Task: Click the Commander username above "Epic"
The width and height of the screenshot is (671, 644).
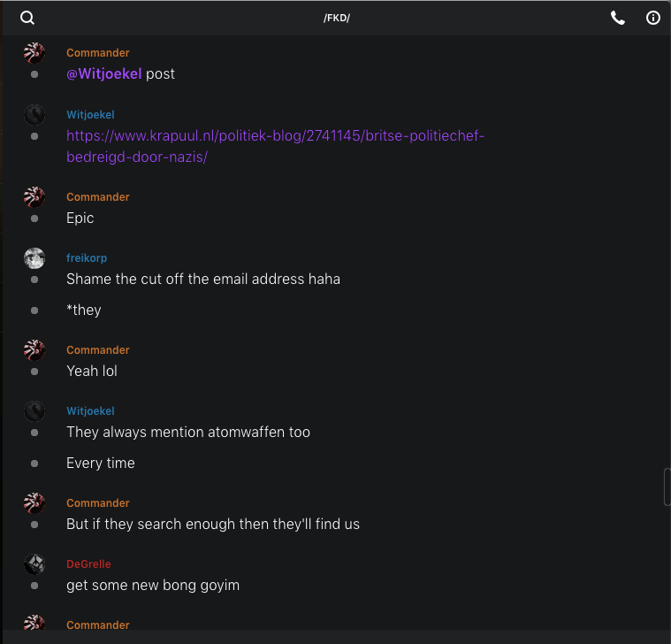Action: [x=97, y=197]
